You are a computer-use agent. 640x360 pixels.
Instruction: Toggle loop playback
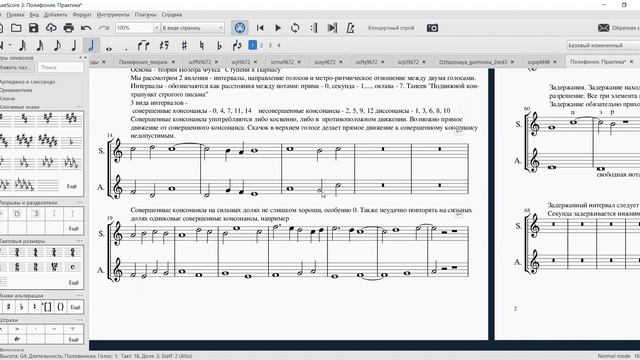[295, 28]
